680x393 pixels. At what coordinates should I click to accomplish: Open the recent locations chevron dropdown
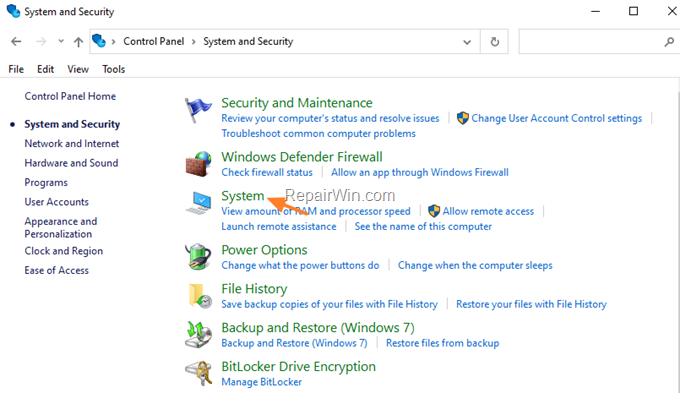61,42
